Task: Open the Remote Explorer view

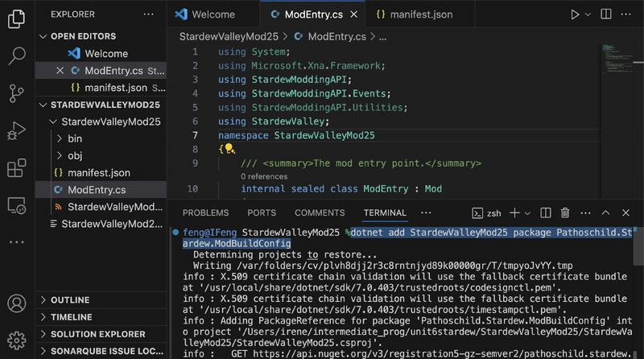Action: [16, 205]
